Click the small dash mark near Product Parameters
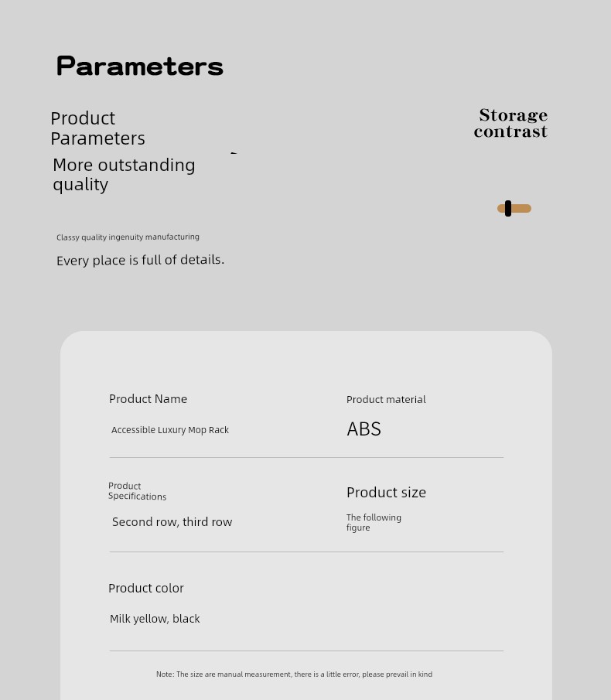 (234, 153)
